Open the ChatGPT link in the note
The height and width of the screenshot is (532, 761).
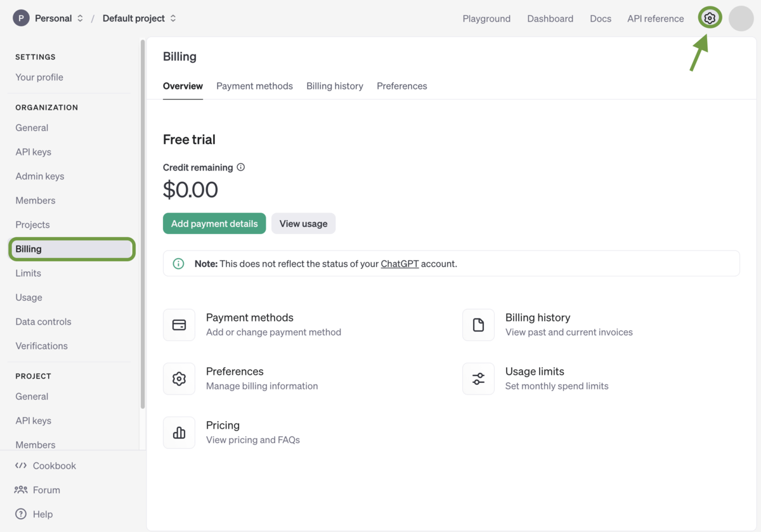(x=400, y=263)
